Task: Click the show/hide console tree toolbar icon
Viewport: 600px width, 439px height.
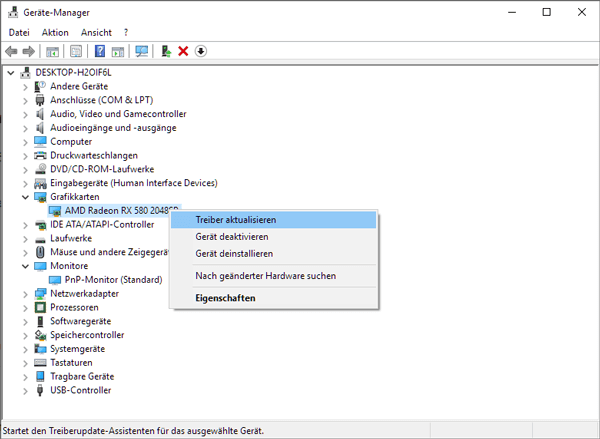Action: pyautogui.click(x=53, y=51)
